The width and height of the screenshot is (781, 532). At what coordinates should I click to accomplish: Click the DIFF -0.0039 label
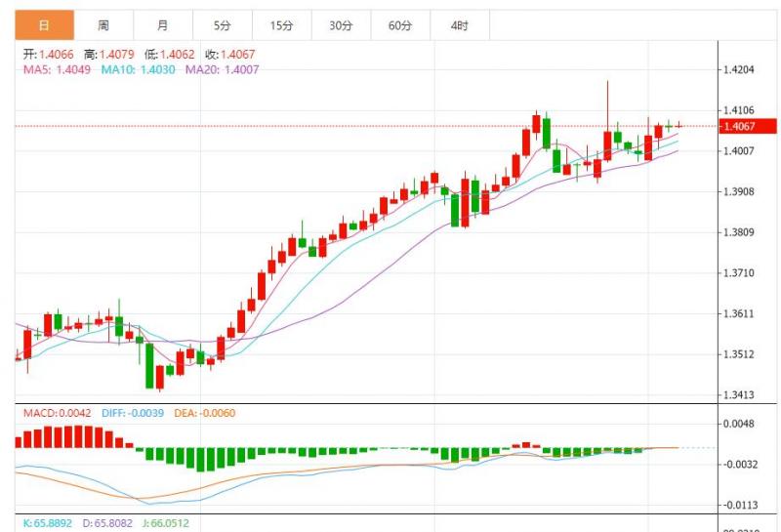coord(133,413)
